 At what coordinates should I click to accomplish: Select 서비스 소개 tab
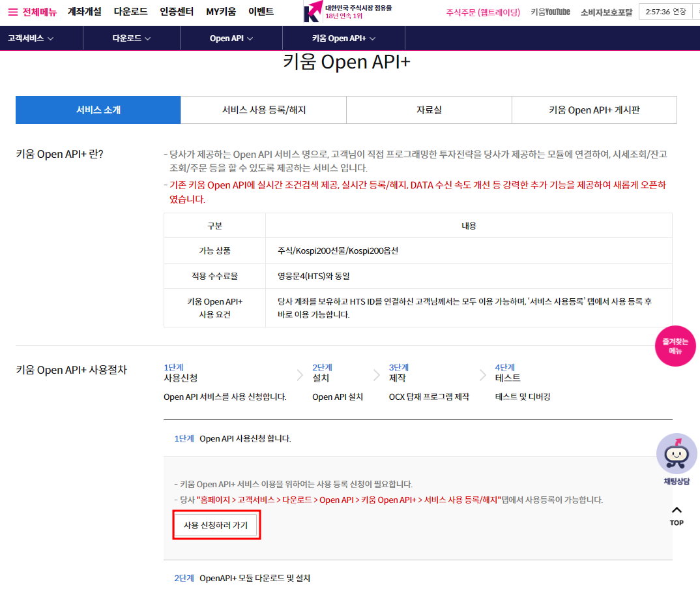point(98,110)
